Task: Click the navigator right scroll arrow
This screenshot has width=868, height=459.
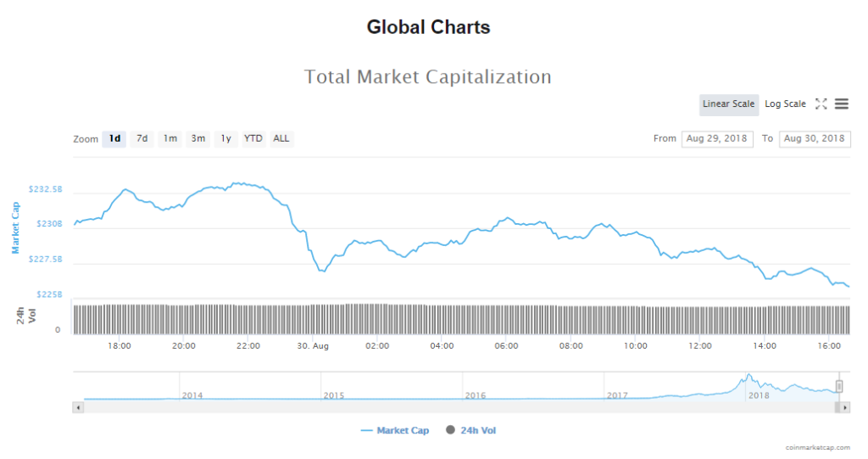Action: coord(845,407)
